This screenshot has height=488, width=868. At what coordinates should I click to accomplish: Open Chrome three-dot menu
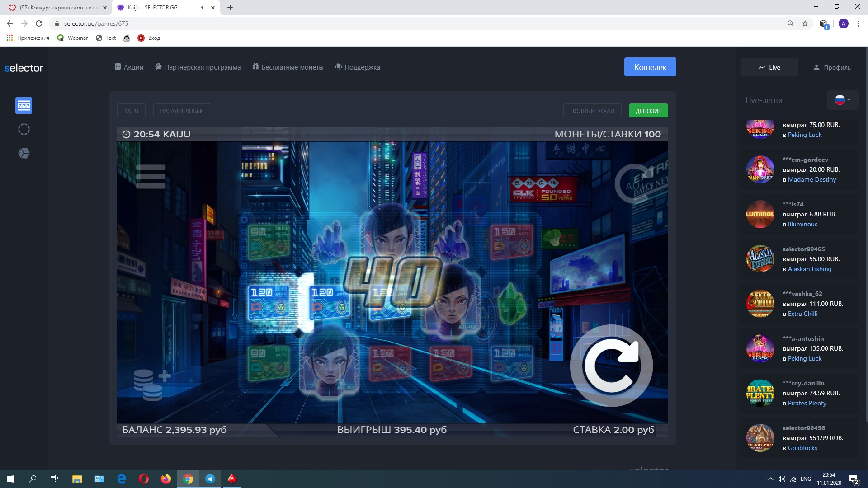tap(858, 23)
